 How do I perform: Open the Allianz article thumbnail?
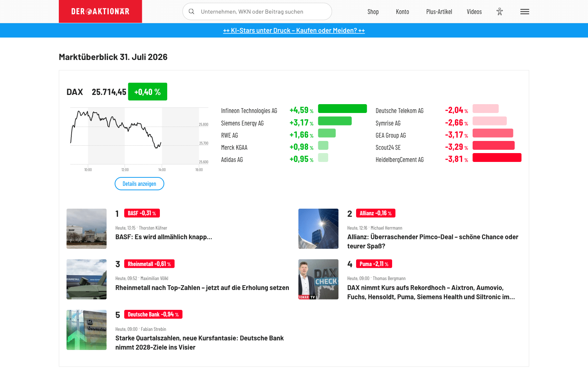[x=318, y=229]
